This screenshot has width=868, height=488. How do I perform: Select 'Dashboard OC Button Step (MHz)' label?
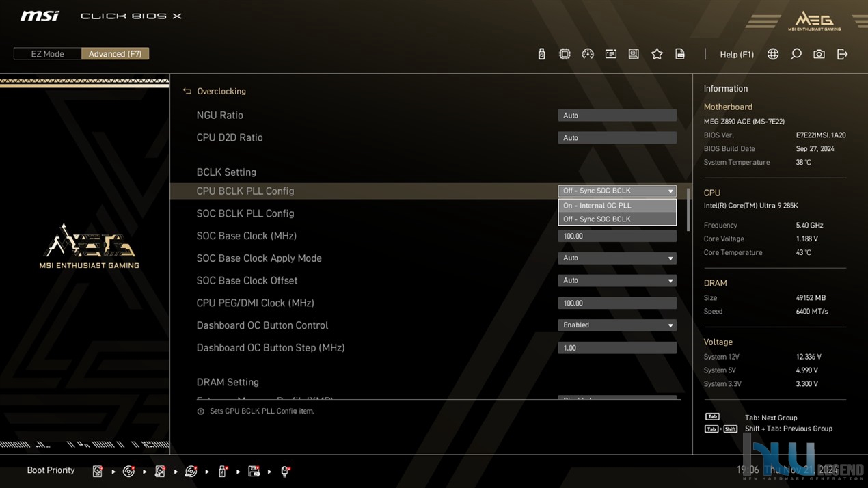coord(271,348)
